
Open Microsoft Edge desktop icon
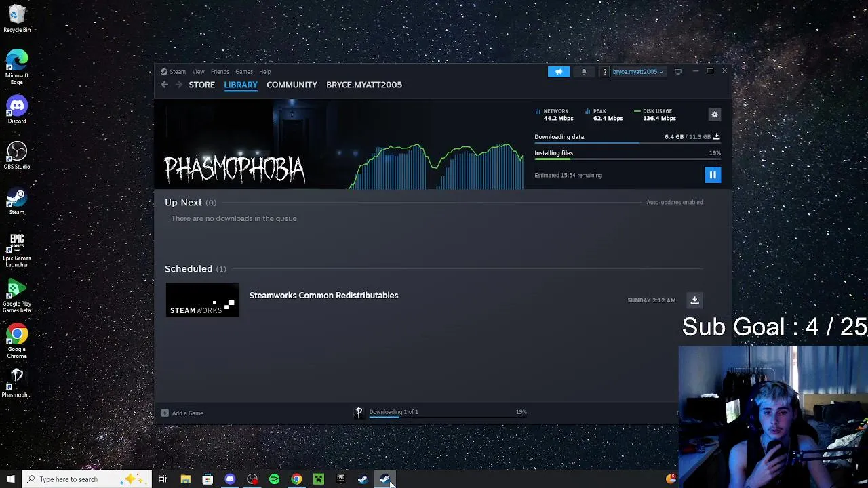pos(17,67)
